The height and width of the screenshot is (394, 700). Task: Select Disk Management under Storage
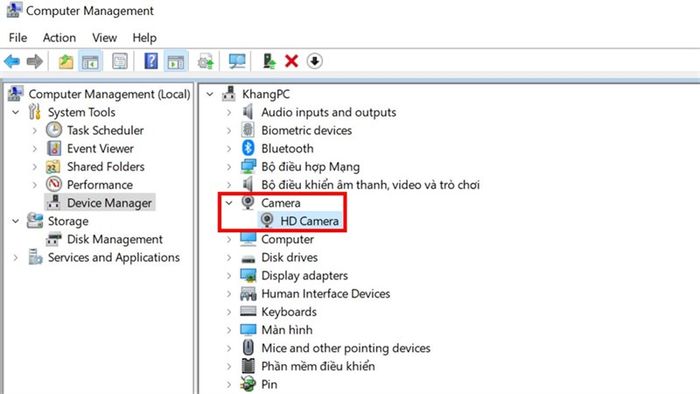click(115, 239)
